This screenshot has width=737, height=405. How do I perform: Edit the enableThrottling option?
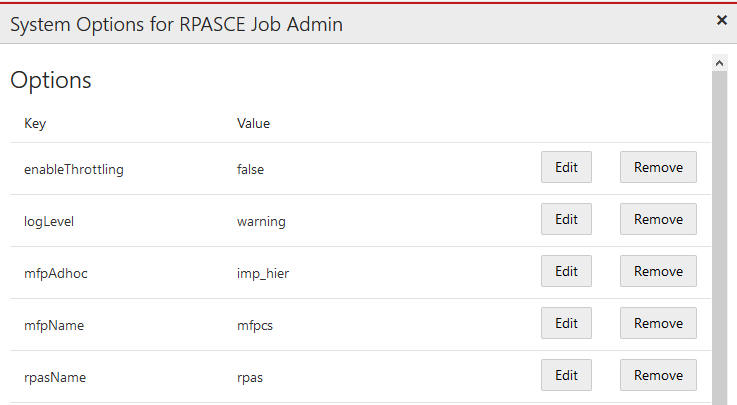[x=566, y=167]
